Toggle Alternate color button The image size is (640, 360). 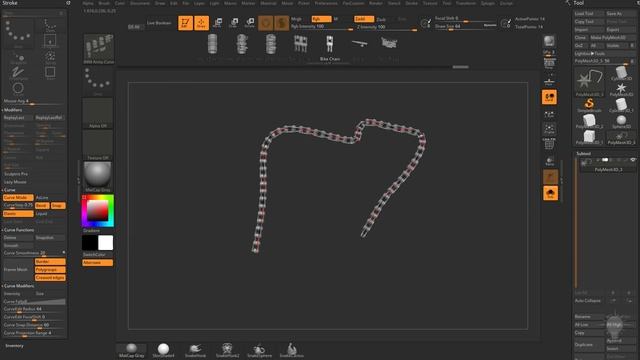pos(98,262)
